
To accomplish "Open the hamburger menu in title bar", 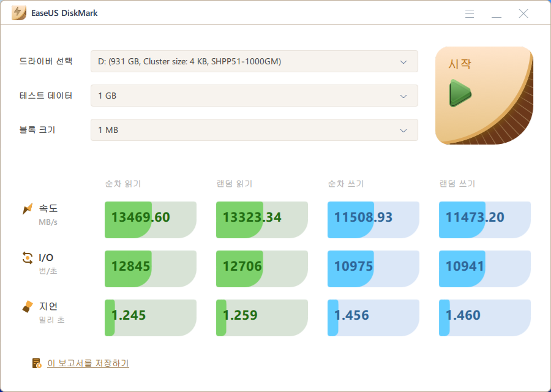I will tap(470, 13).
